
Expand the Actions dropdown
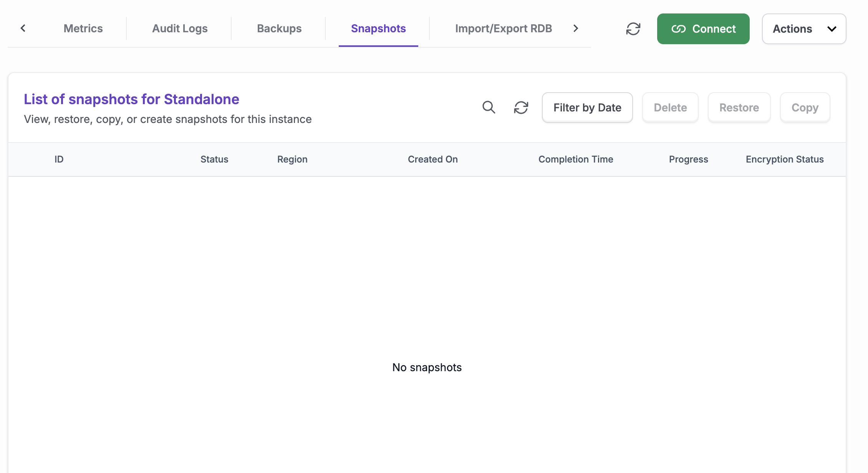click(x=804, y=29)
